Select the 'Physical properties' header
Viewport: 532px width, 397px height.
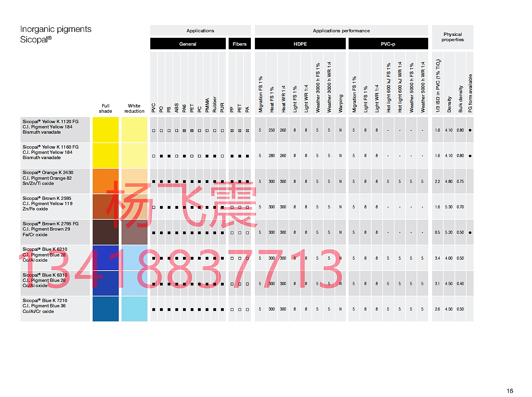point(452,37)
